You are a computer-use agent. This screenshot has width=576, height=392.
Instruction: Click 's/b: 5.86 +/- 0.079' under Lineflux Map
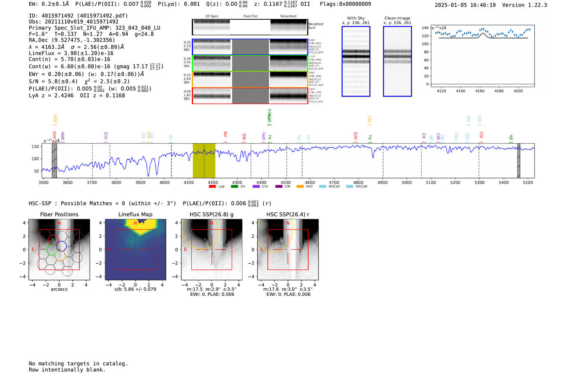(135, 289)
